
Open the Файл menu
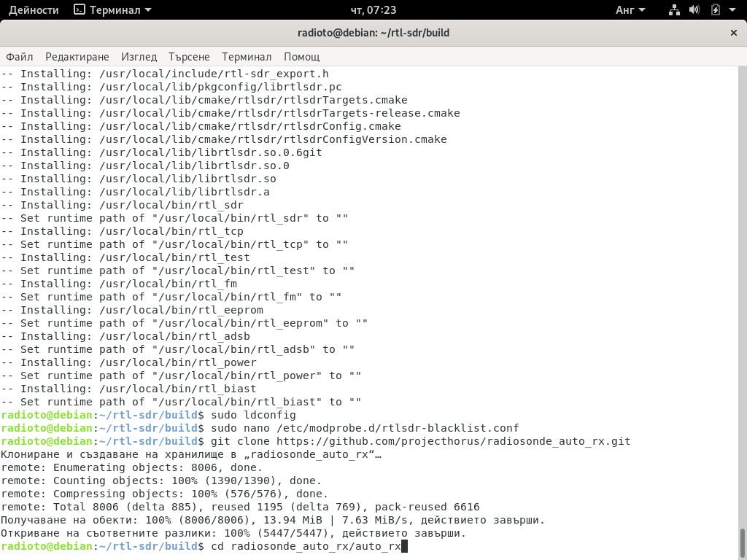tap(20, 57)
